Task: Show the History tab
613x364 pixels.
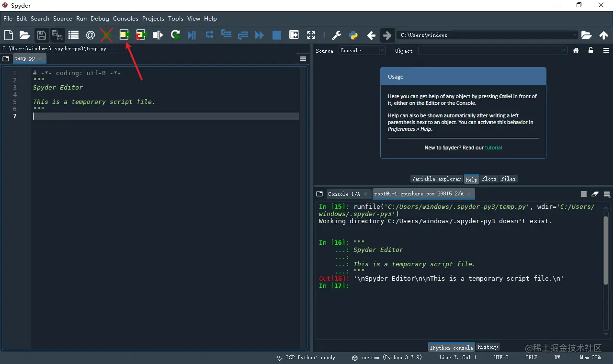Action: coord(488,347)
